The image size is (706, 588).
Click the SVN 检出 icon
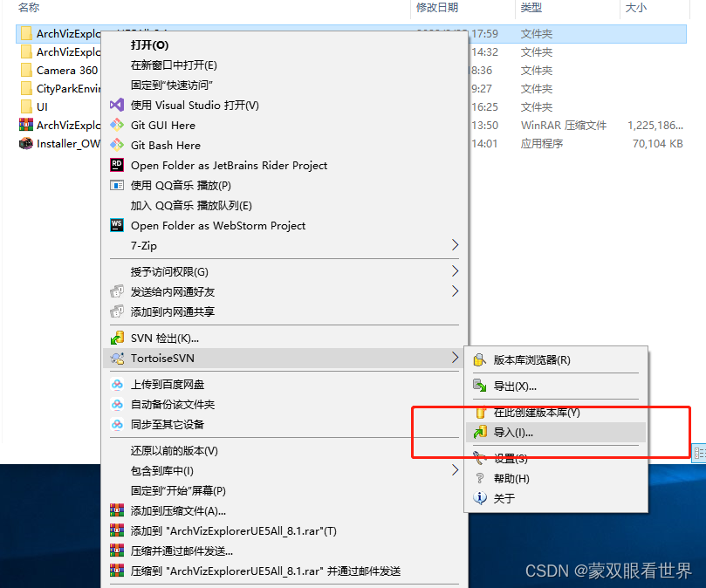(117, 338)
